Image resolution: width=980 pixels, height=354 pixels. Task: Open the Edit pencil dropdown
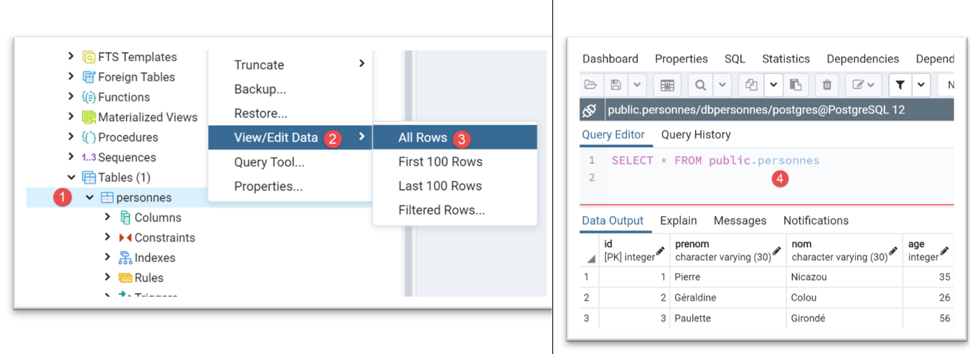pyautogui.click(x=863, y=85)
